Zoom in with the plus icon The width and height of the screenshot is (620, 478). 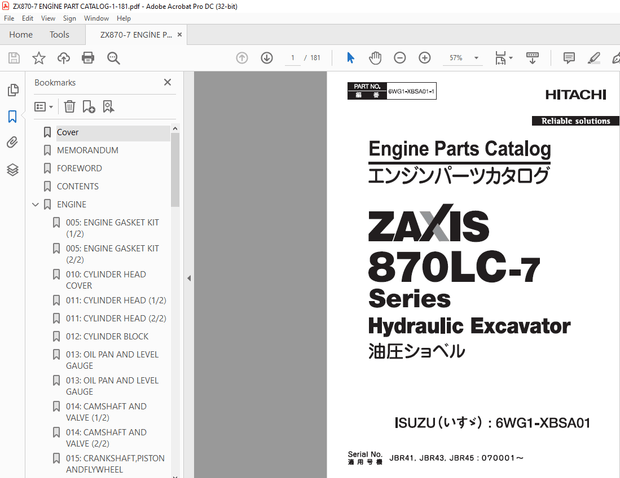point(425,58)
